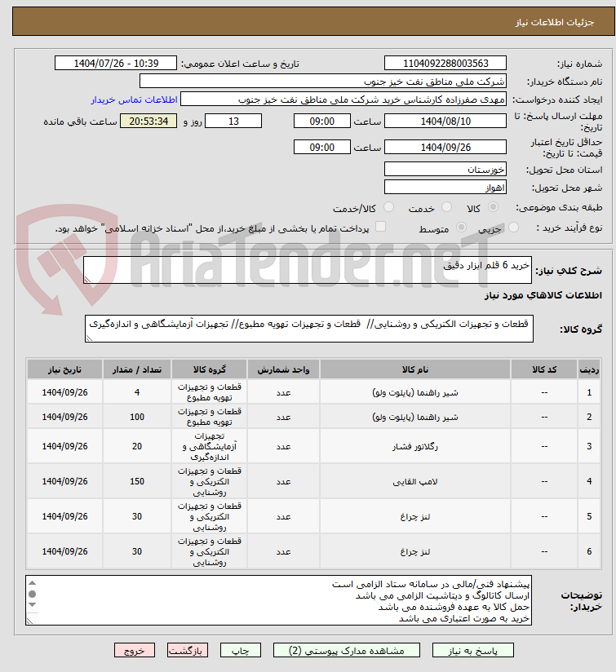Click the scroll thumb in buyer notes box
Viewport: 616px width, 672px height.
32,594
